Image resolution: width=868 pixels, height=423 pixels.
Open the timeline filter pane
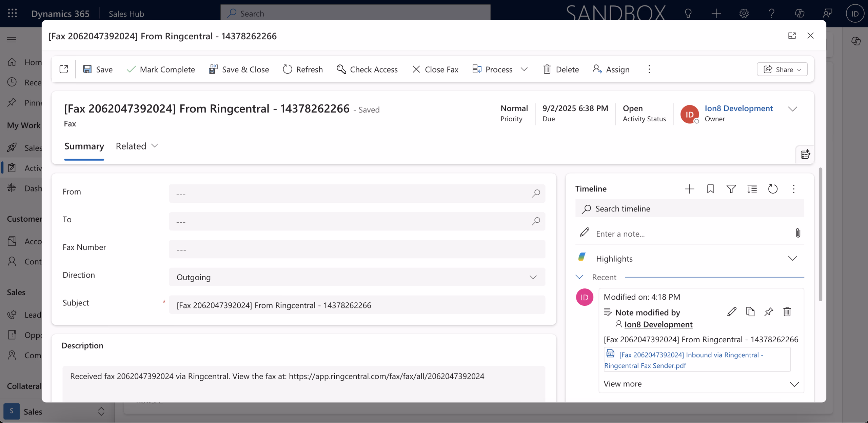coord(731,189)
